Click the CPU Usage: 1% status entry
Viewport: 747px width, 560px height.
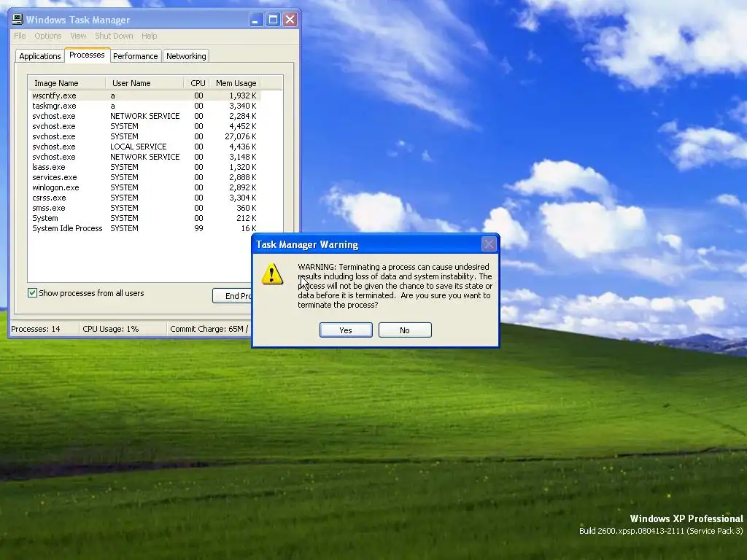tap(123, 329)
